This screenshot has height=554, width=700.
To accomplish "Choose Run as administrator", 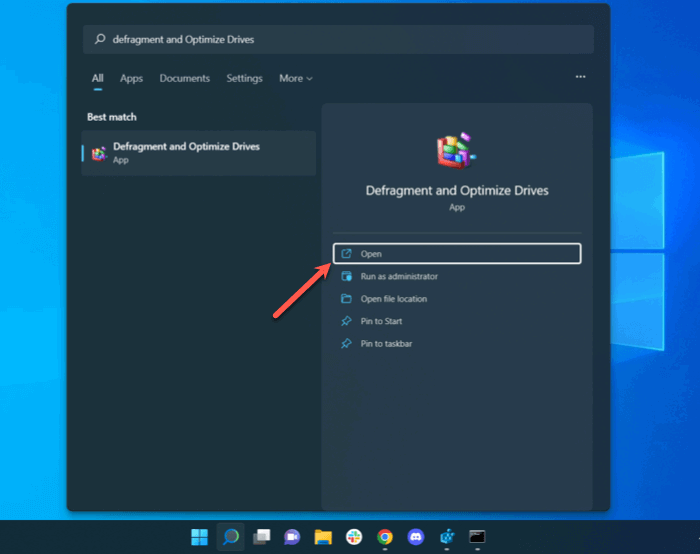I will tap(457, 276).
